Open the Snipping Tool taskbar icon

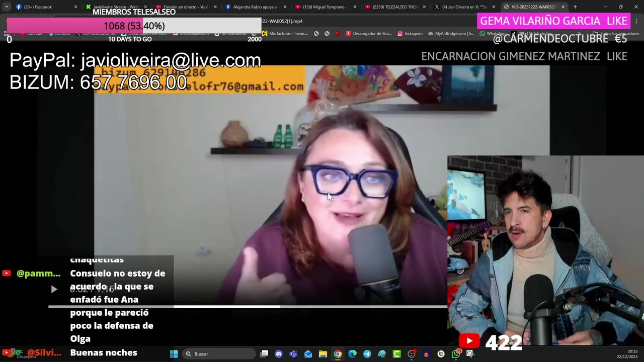click(470, 354)
